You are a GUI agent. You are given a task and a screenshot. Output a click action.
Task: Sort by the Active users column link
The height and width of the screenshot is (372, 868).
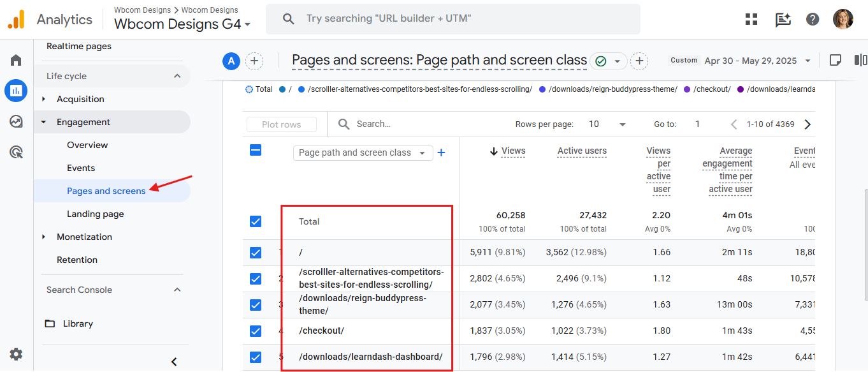[581, 151]
